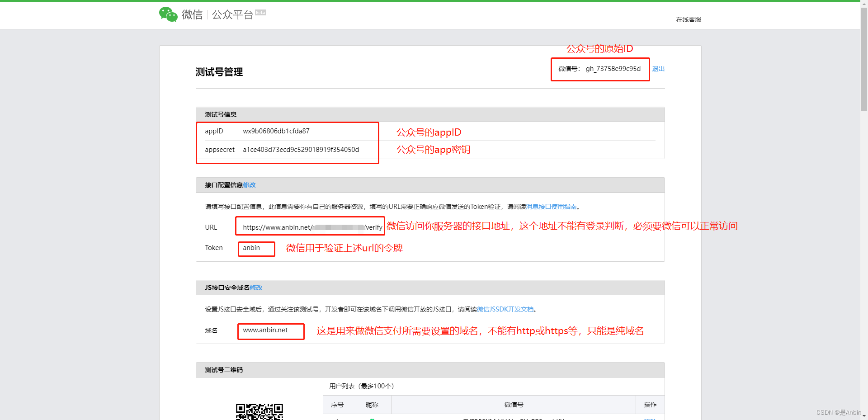Click the URL input field
This screenshot has height=420, width=868.
[310, 227]
